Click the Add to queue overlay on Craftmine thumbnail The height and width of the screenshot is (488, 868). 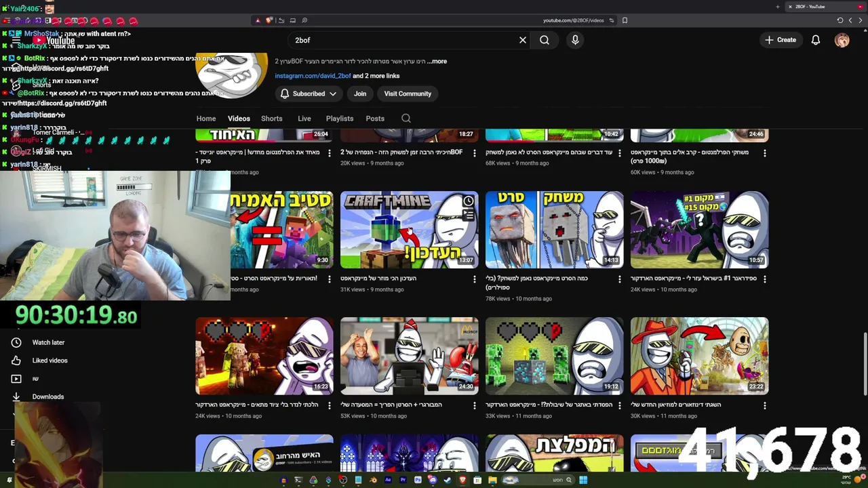(x=468, y=216)
